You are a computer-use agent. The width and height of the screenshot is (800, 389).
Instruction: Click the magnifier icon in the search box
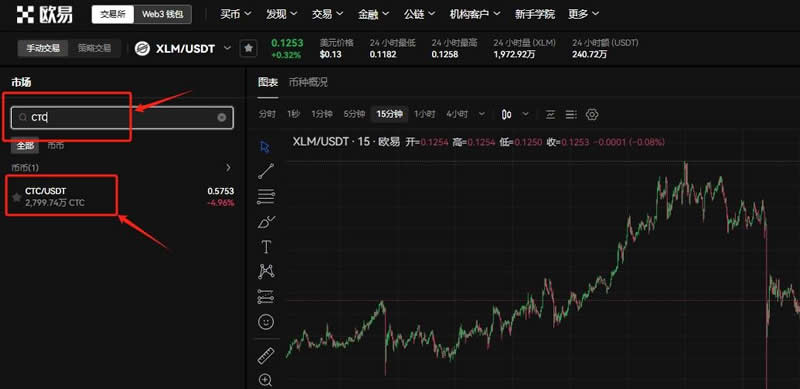click(22, 117)
